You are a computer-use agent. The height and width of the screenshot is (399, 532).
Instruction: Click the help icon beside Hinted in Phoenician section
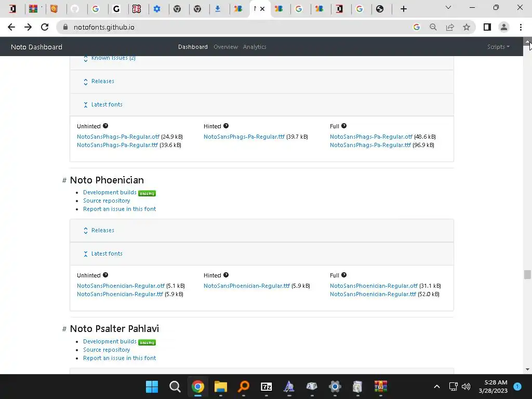point(226,275)
